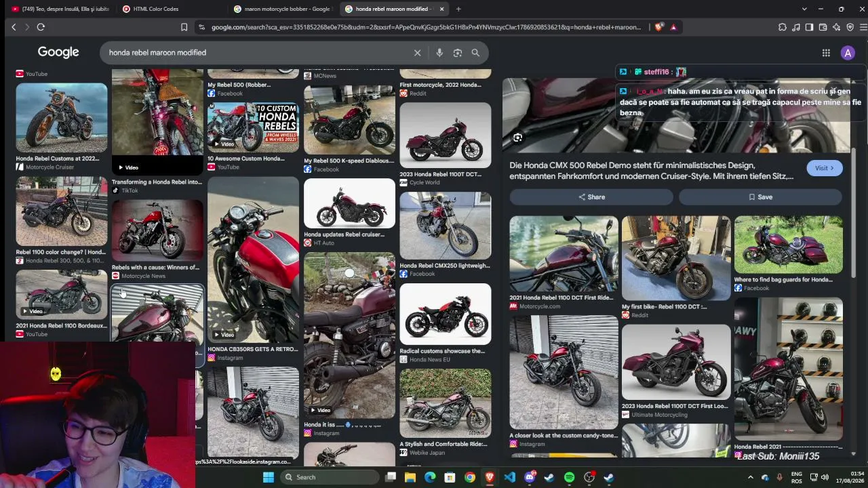Open Discord from the taskbar

pyautogui.click(x=530, y=477)
